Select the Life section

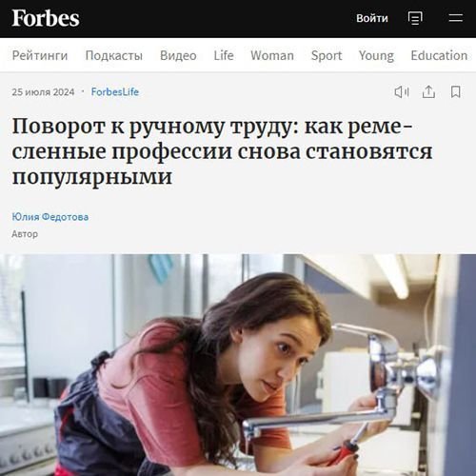click(x=224, y=55)
